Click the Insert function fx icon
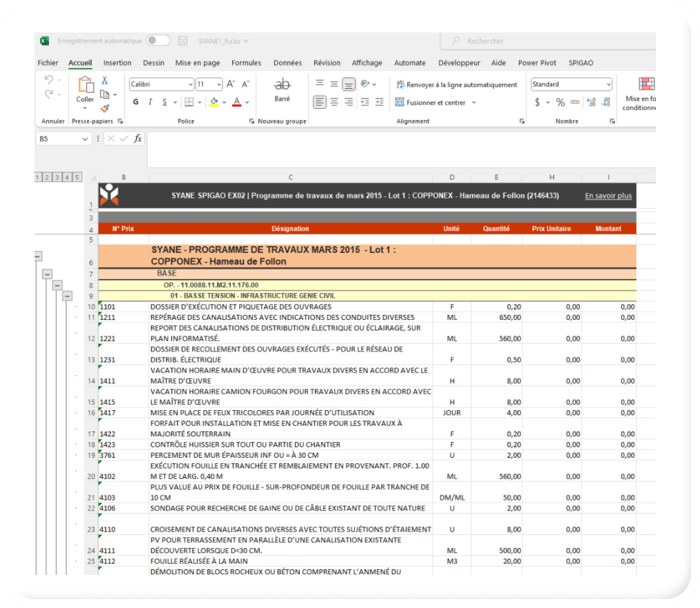This screenshot has width=700, height=608. (138, 139)
